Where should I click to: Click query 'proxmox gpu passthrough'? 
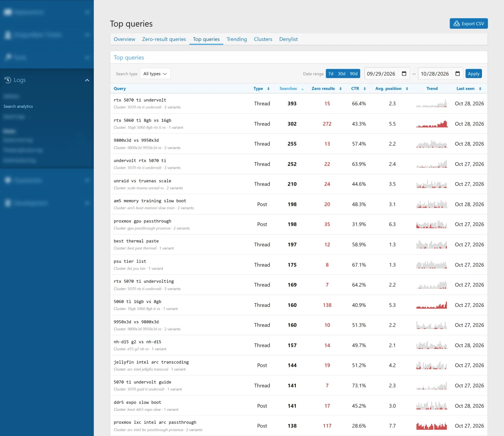point(143,221)
